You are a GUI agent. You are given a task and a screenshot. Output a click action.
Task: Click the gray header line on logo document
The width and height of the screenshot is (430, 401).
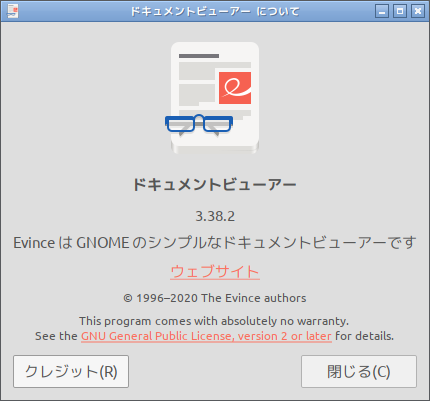tap(199, 56)
